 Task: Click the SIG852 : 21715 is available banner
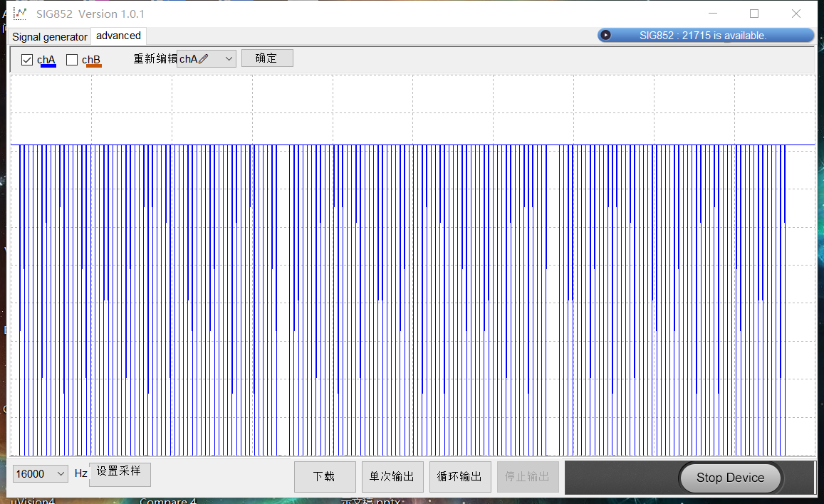[706, 35]
